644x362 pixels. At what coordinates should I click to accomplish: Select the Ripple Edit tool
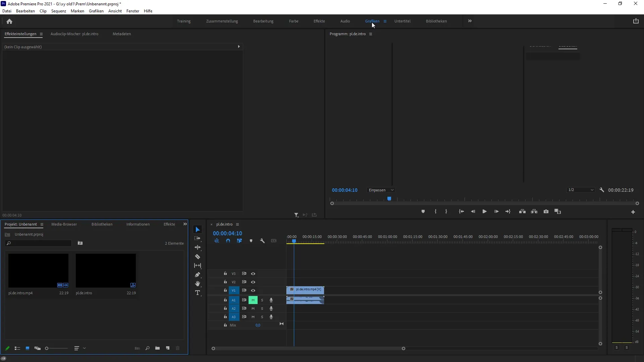point(198,247)
